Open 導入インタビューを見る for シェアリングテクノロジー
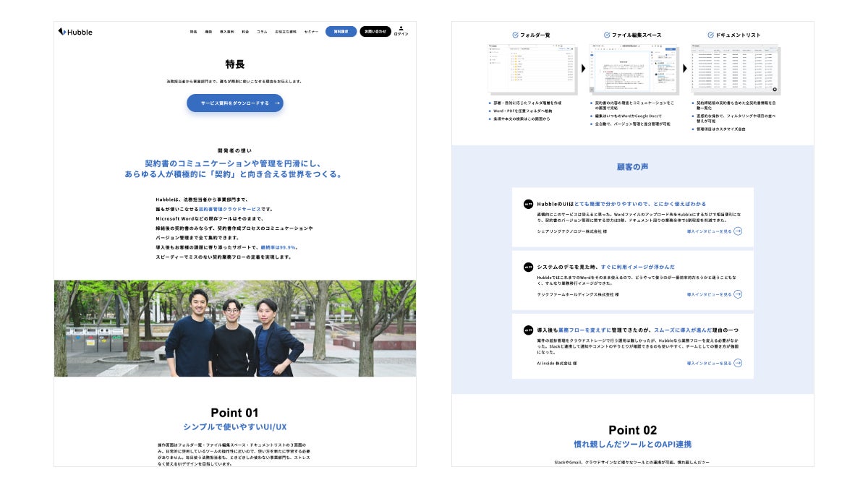 pos(710,231)
